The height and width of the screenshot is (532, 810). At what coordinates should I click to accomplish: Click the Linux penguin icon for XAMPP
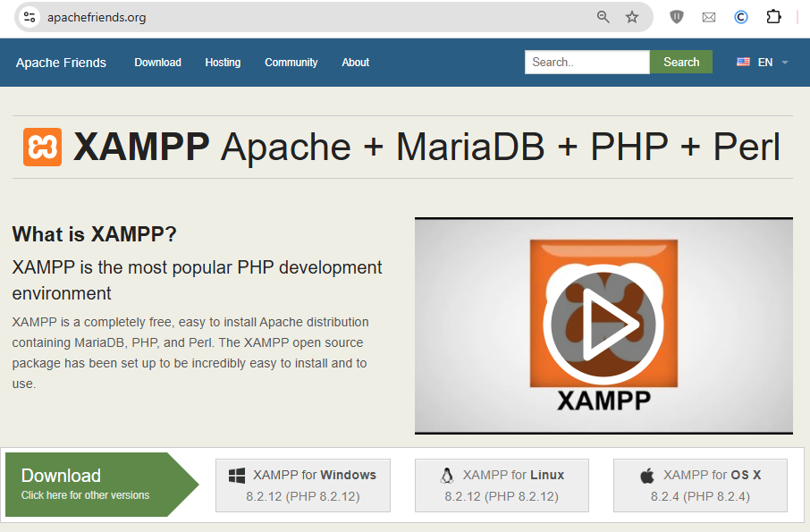[447, 474]
